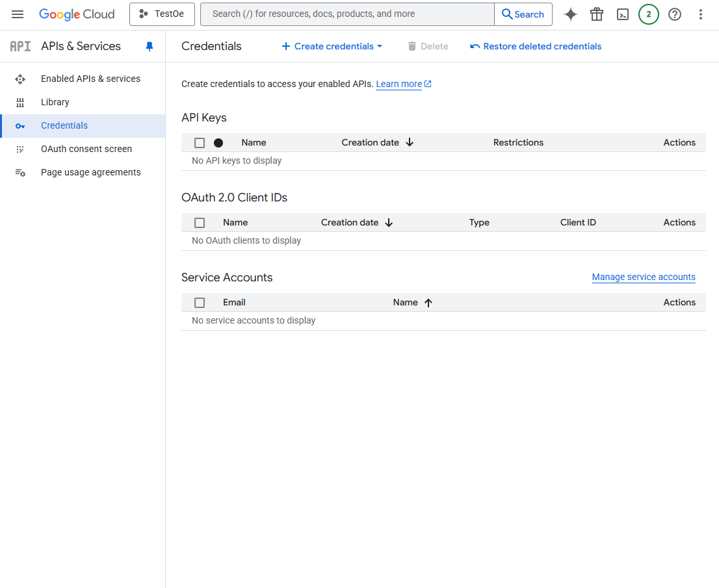The image size is (719, 588).
Task: Open Manage service accounts link
Action: point(644,277)
